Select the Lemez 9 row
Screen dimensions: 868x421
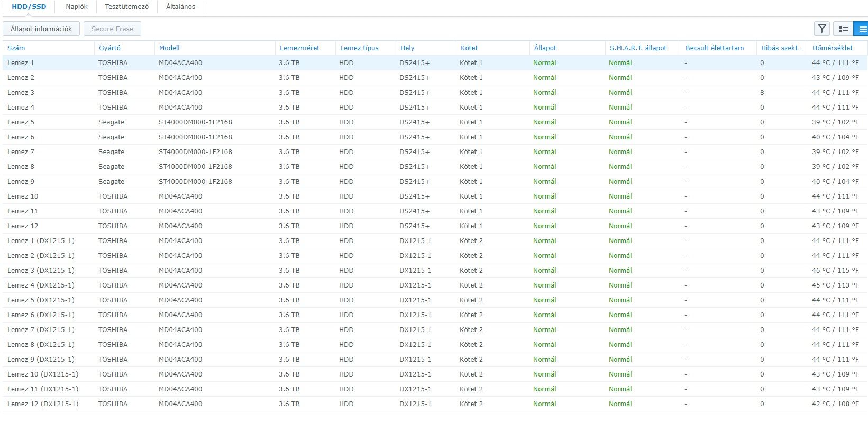pyautogui.click(x=435, y=181)
